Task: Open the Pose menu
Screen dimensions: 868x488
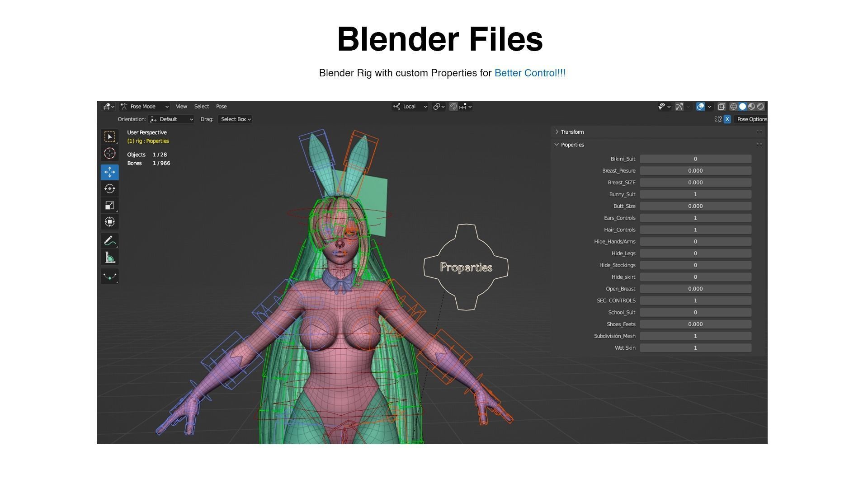Action: coord(221,107)
